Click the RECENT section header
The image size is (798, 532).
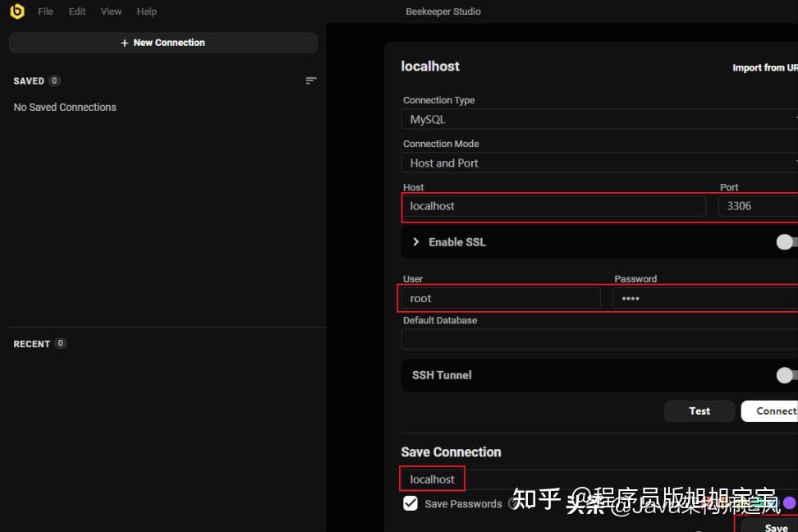coord(31,344)
